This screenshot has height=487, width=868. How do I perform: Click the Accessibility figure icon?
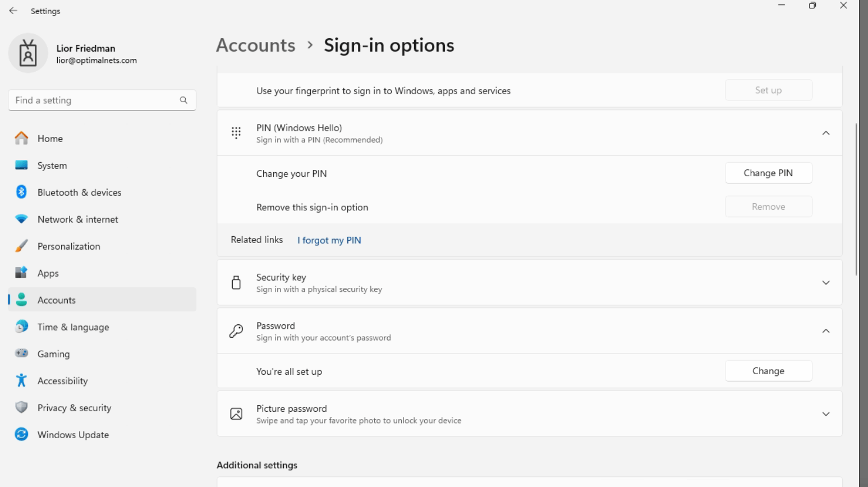pyautogui.click(x=21, y=380)
